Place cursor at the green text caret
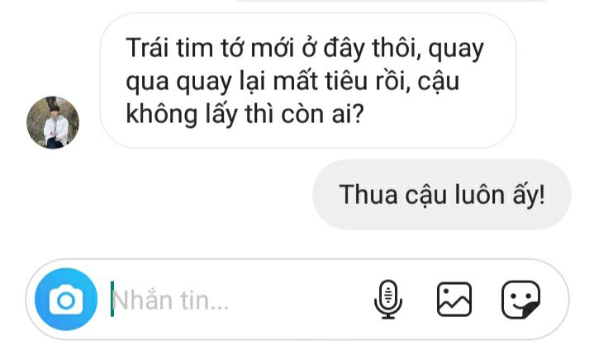The image size is (594, 364). pos(112,299)
